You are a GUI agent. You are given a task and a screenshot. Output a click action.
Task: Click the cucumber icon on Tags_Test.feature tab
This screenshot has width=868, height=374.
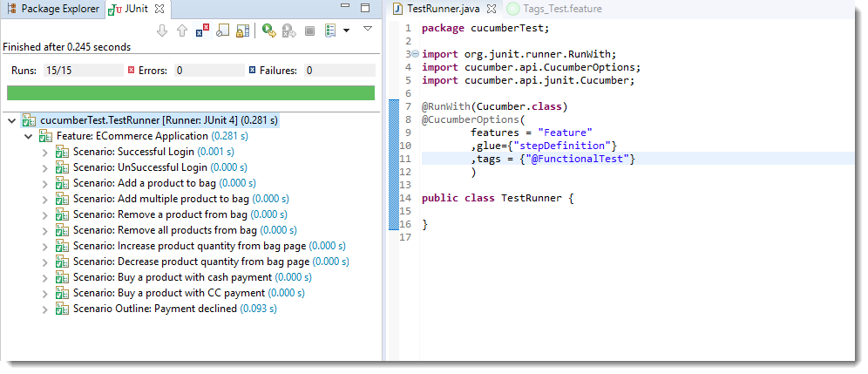point(513,9)
